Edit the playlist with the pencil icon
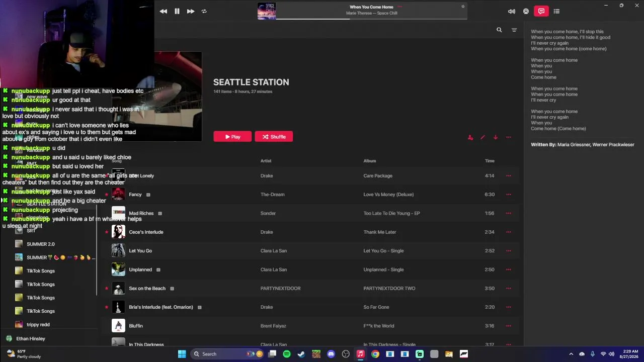 point(483,137)
